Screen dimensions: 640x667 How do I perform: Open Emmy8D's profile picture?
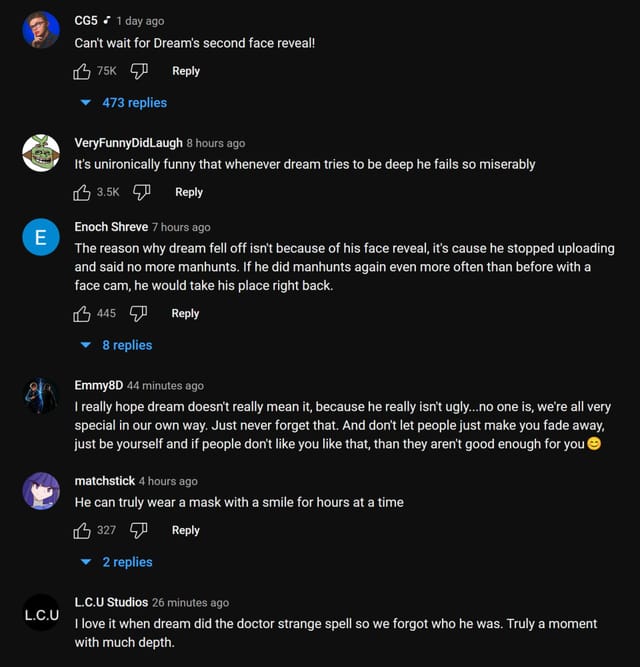click(x=41, y=396)
